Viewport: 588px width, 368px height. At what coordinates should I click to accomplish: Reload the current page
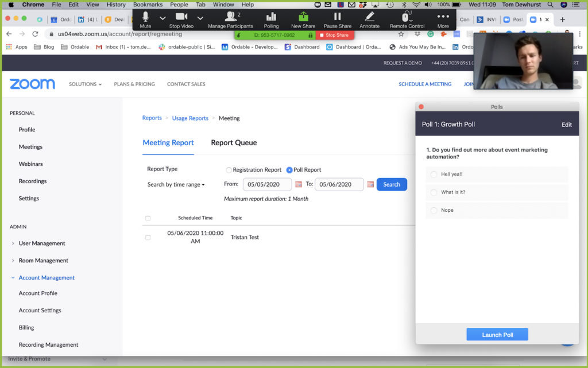[x=35, y=34]
